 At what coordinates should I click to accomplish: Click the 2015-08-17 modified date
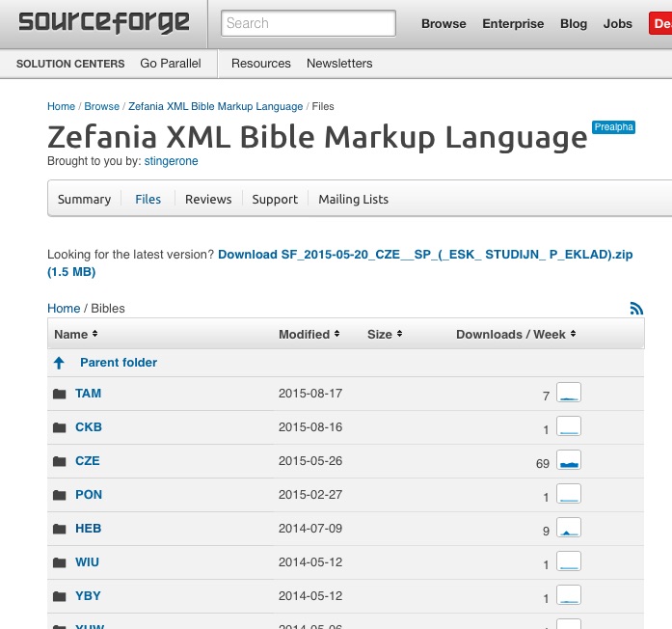point(310,394)
